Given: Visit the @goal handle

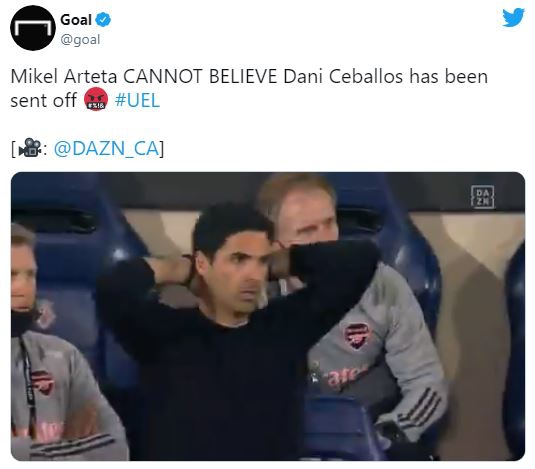Looking at the screenshot, I should pyautogui.click(x=80, y=40).
